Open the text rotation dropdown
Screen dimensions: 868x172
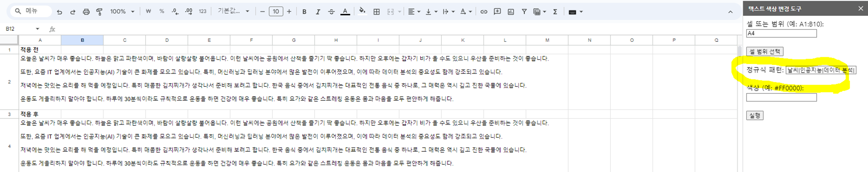pos(466,12)
